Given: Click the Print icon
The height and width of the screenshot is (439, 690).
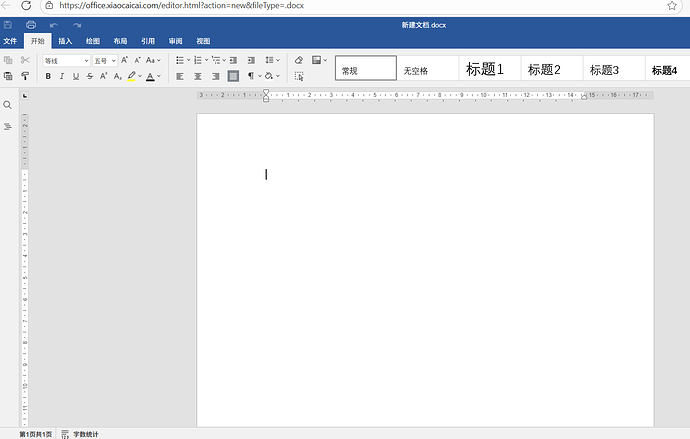Looking at the screenshot, I should 31,24.
